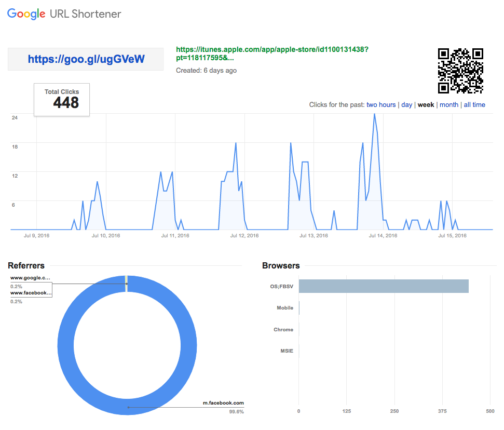Click the Created: 6 days ago text
504x430 pixels.
[206, 71]
